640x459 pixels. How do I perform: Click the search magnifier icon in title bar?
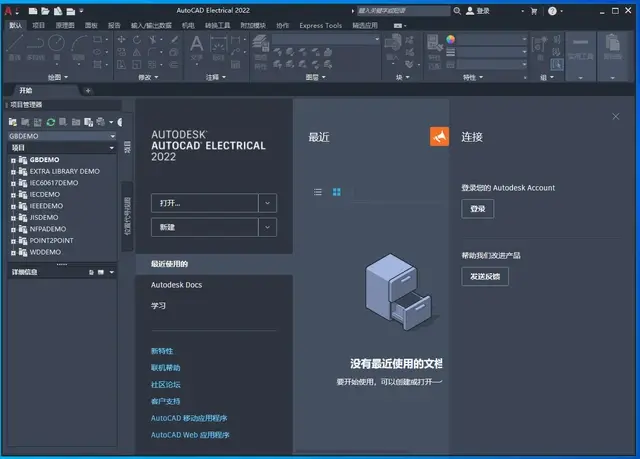457,11
